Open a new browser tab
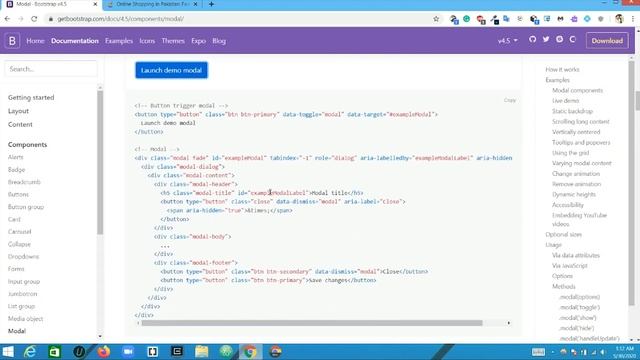This screenshot has width=640, height=360. click(211, 4)
